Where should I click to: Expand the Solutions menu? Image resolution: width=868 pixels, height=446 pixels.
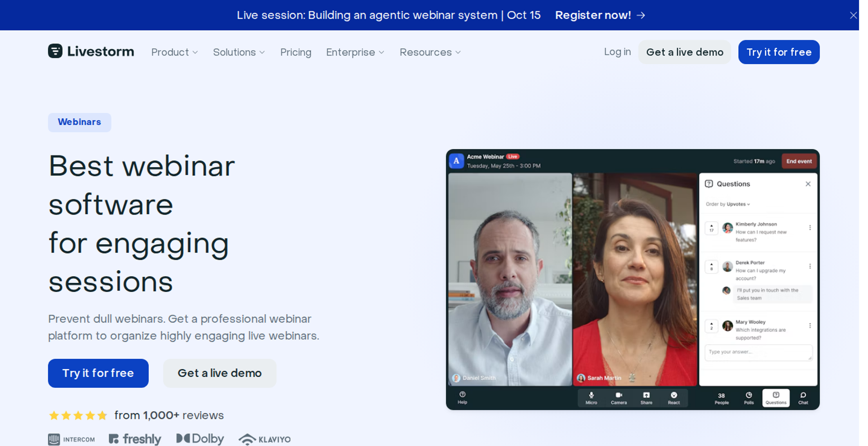(x=239, y=52)
